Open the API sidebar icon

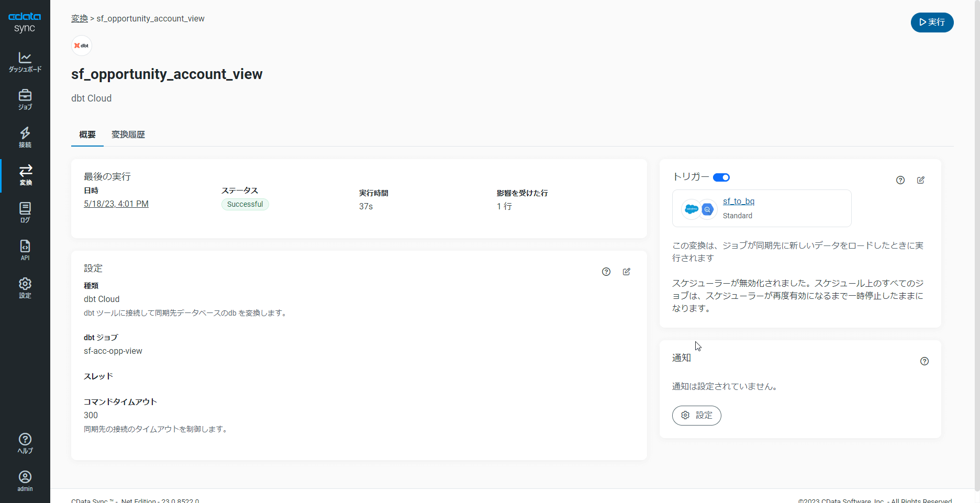(x=25, y=250)
